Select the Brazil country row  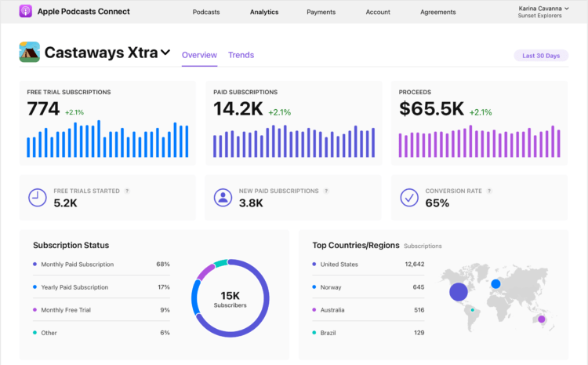(x=368, y=333)
